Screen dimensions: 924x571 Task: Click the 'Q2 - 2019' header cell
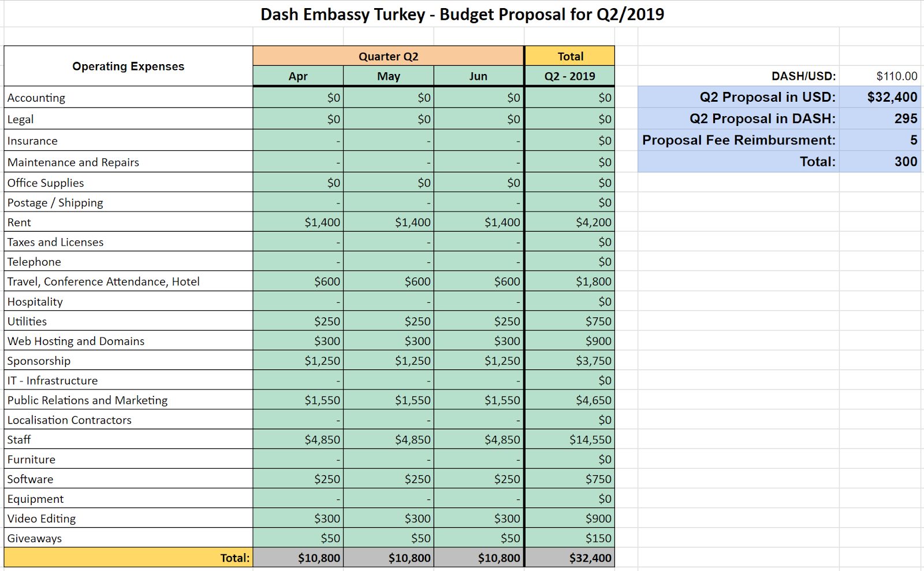pyautogui.click(x=570, y=76)
